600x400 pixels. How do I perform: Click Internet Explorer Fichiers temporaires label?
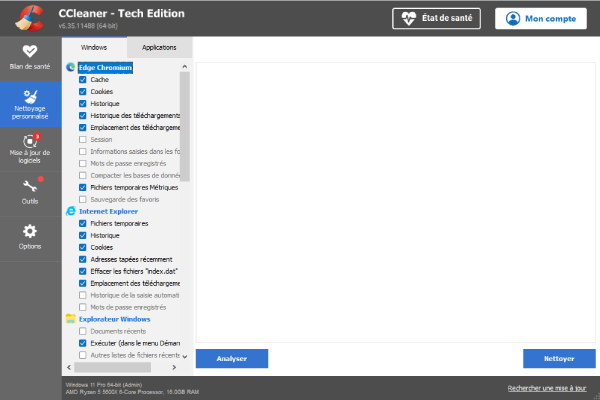[x=119, y=224]
